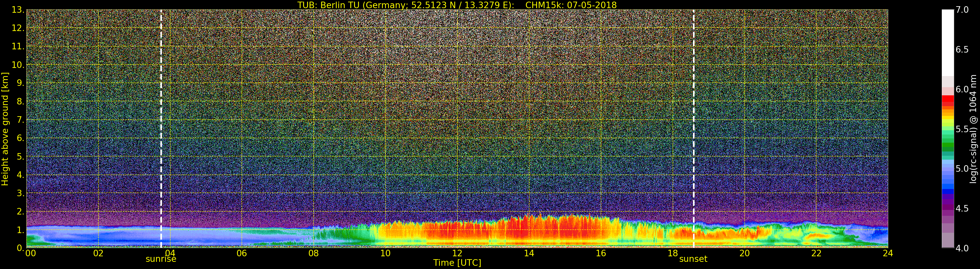Select height-axis tick label '9.'
The image size is (980, 269).
(x=21, y=83)
